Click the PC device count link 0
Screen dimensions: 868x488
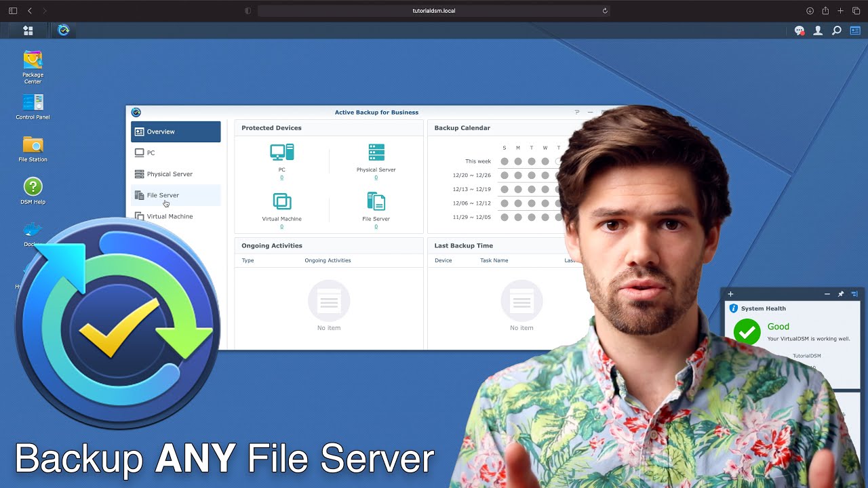(281, 178)
